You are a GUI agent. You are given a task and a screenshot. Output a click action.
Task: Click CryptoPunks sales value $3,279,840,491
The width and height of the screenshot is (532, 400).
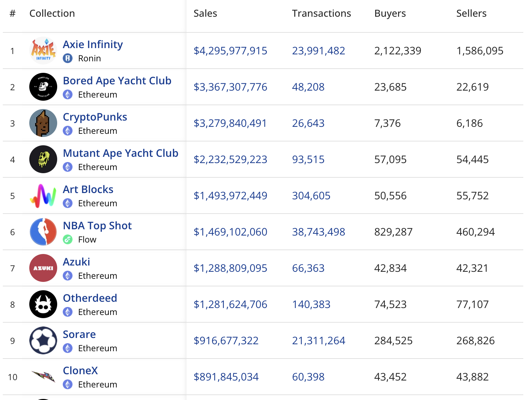pyautogui.click(x=230, y=123)
